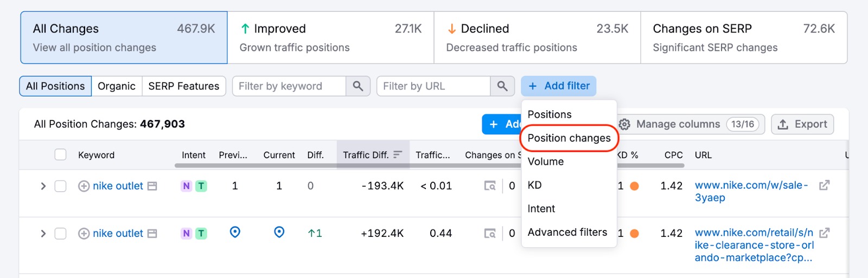
Task: Click the Export button
Action: click(802, 124)
